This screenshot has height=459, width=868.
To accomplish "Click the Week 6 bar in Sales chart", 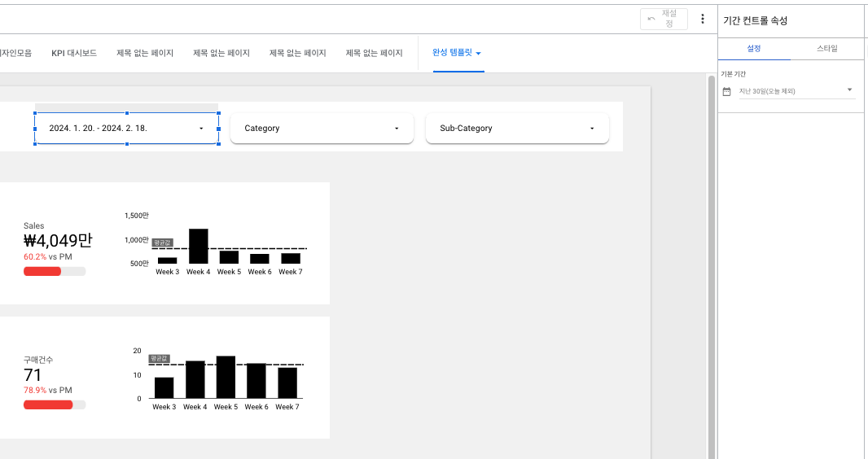I will [260, 259].
